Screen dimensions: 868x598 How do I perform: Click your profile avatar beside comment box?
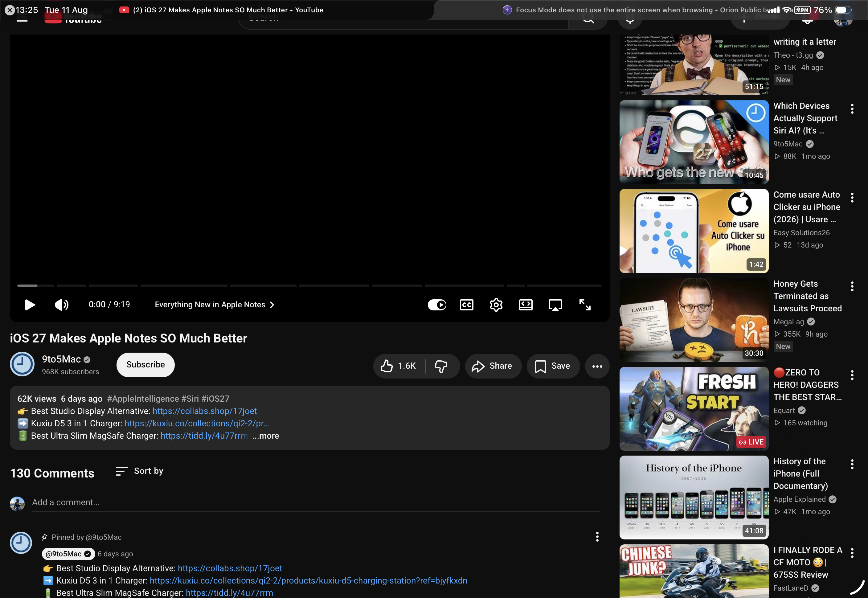tap(17, 504)
